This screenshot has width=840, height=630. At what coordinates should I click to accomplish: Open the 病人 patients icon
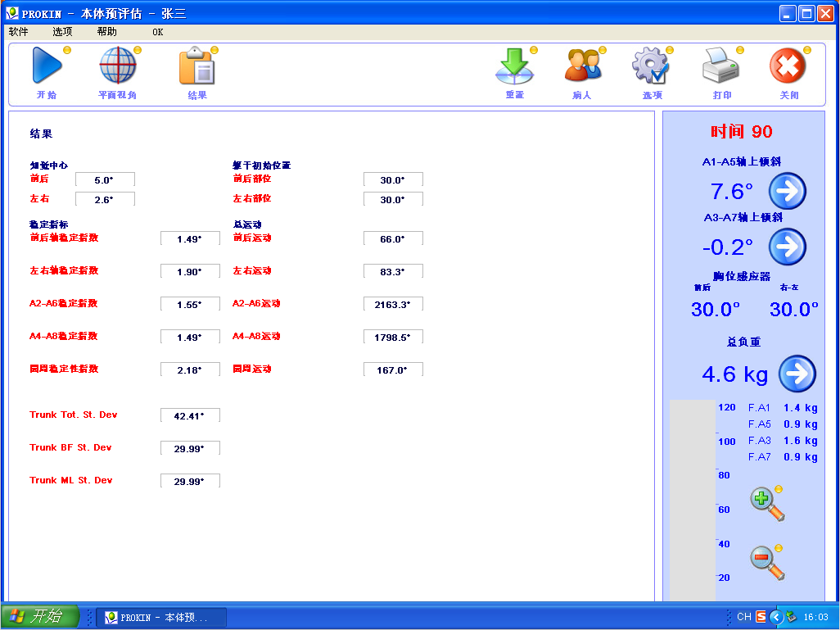pyautogui.click(x=583, y=66)
